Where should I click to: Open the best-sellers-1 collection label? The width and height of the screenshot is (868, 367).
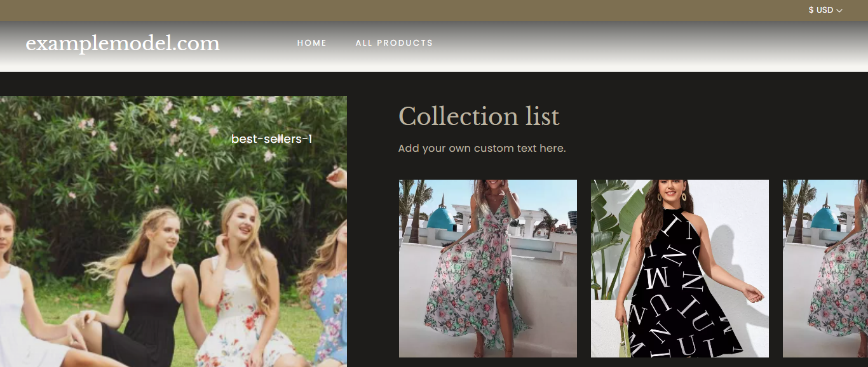[x=271, y=139]
